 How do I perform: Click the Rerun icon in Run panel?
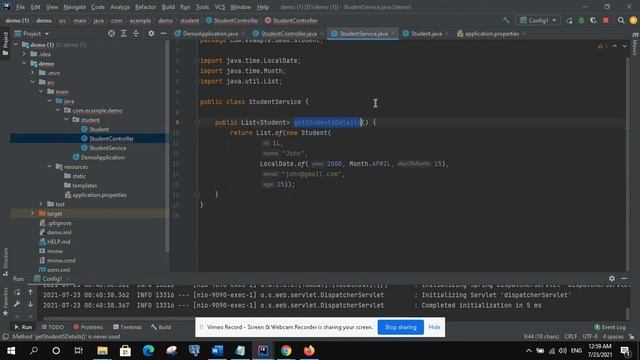click(x=17, y=292)
